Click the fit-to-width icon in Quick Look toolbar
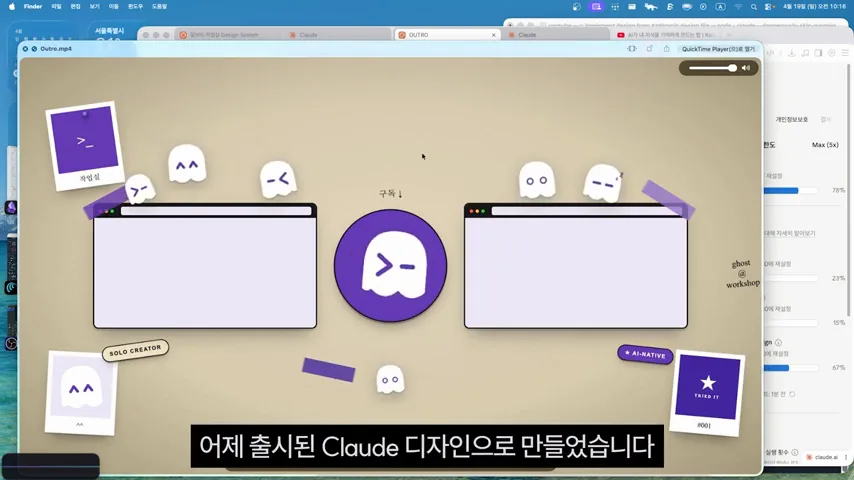854x480 pixels. [x=632, y=48]
